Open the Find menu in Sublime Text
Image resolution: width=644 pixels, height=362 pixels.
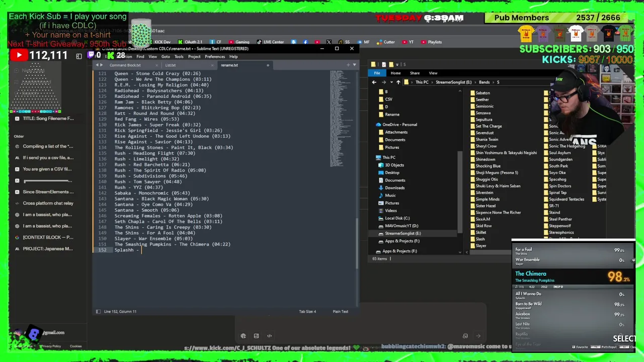(140, 56)
